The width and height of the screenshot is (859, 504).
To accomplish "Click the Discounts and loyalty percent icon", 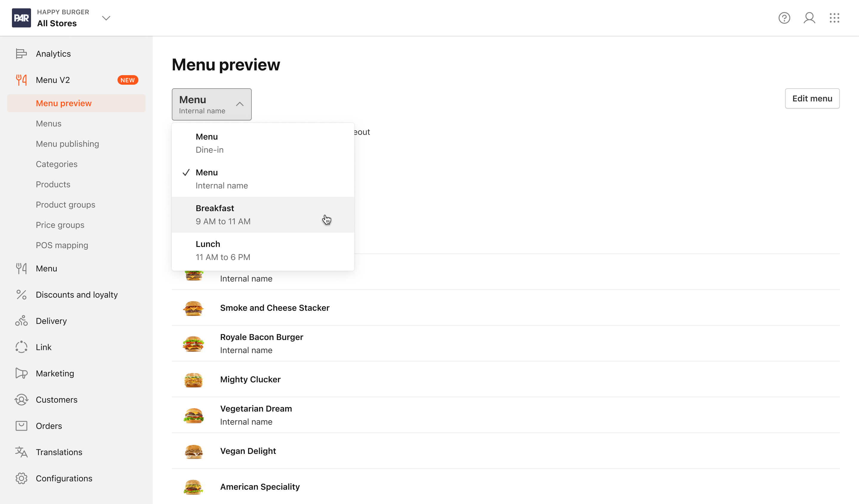I will pos(21,295).
